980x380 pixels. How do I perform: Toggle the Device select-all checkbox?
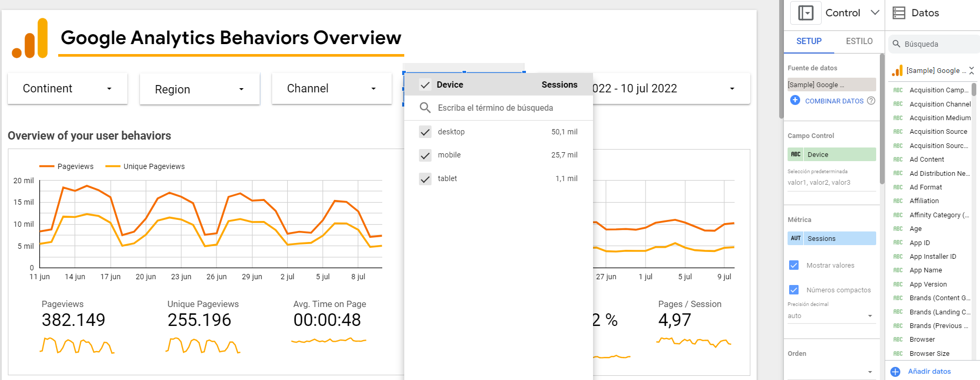[425, 85]
